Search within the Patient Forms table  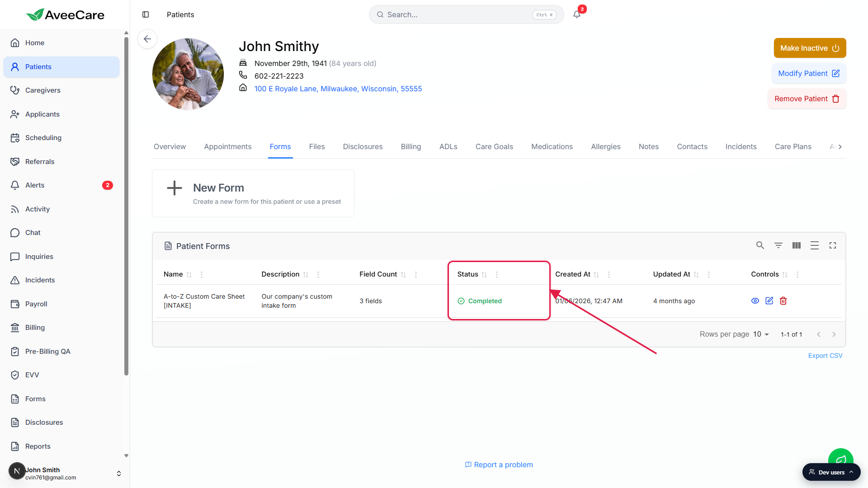click(760, 245)
